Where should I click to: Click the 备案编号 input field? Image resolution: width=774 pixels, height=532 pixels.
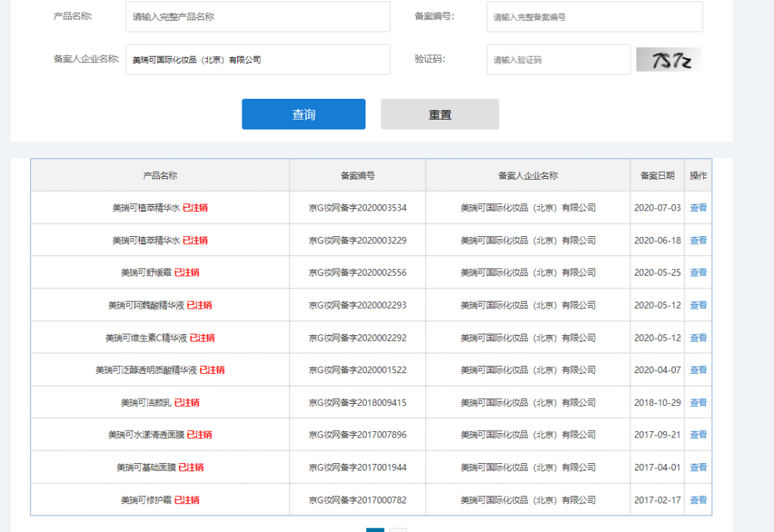pos(594,16)
